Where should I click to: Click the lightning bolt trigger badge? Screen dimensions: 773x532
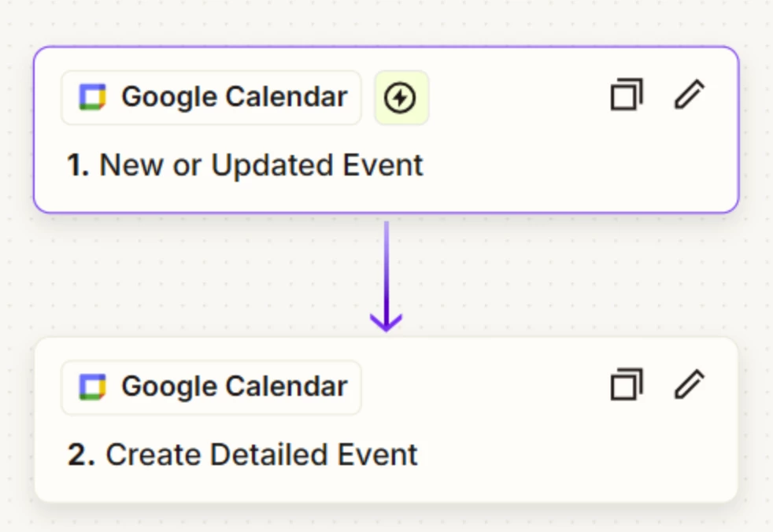pyautogui.click(x=401, y=98)
